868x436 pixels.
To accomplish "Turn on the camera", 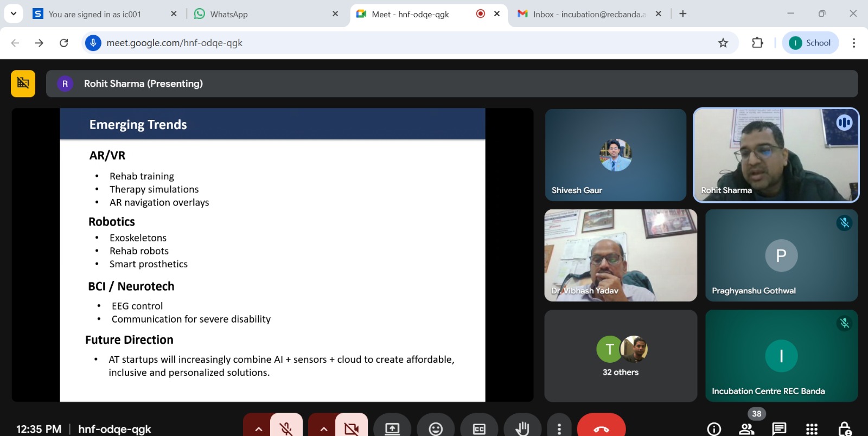I will (x=351, y=428).
